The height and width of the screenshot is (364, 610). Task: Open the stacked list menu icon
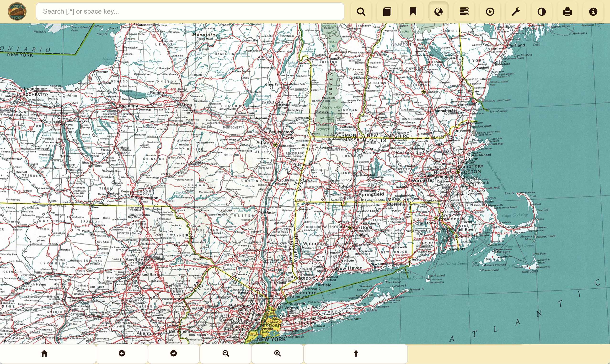(464, 11)
